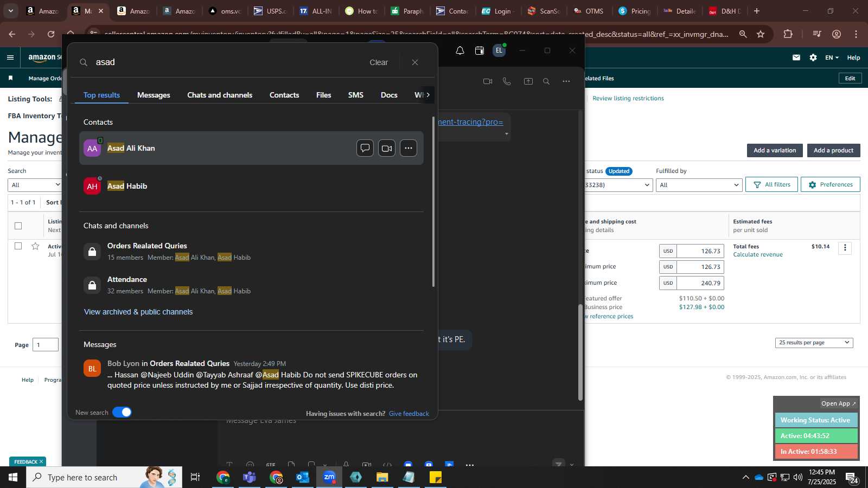868x488 pixels.
Task: Star the listing row as favorite
Action: tap(35, 246)
